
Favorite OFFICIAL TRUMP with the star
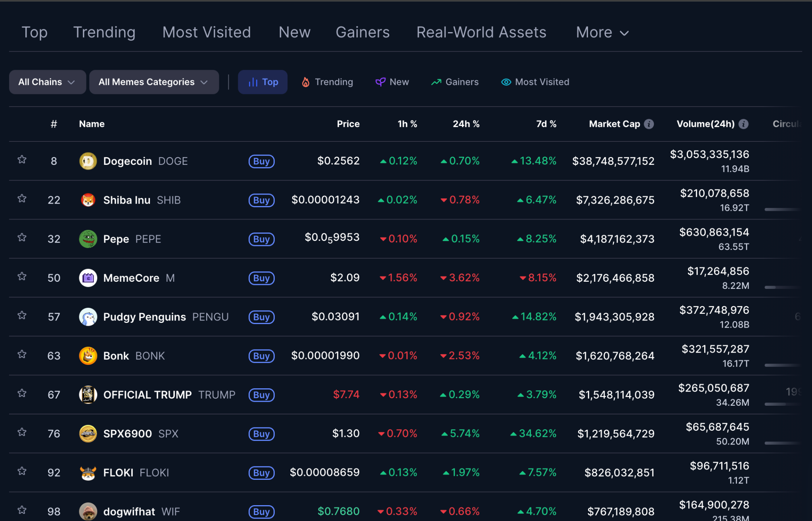pyautogui.click(x=22, y=393)
